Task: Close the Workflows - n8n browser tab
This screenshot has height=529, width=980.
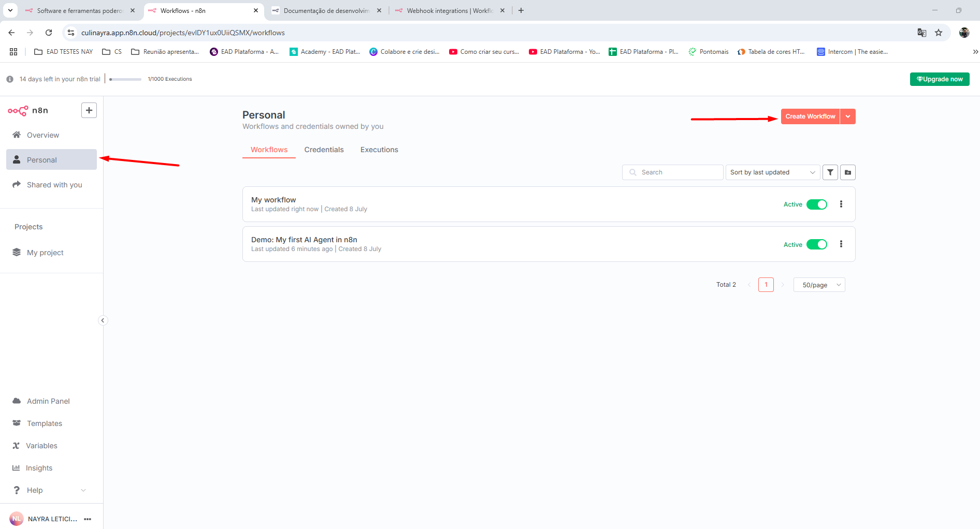Action: [x=256, y=10]
